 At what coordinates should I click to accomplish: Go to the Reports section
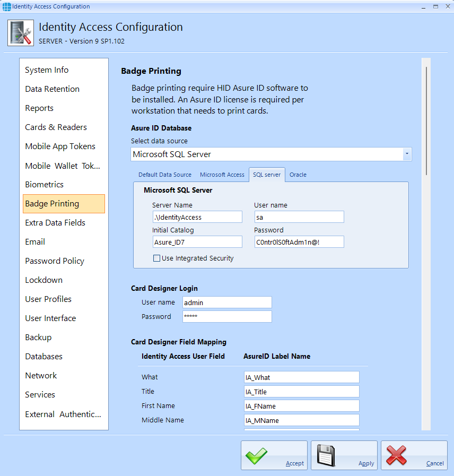coord(64,108)
